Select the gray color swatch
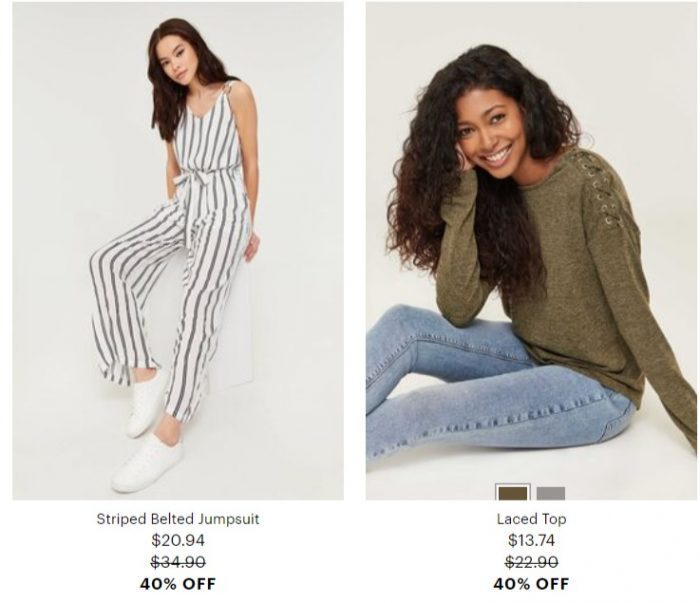This screenshot has height=603, width=700. (550, 493)
